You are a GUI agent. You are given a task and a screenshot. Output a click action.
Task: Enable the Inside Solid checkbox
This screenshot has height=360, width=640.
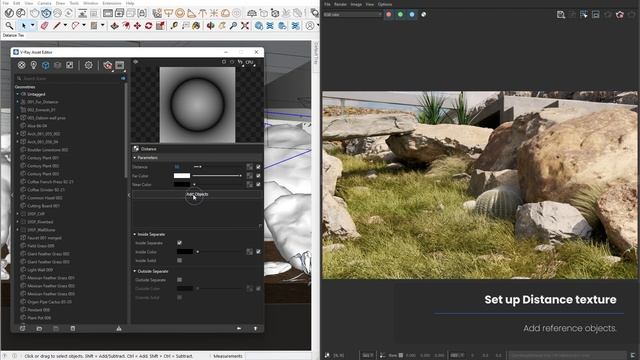[179, 260]
